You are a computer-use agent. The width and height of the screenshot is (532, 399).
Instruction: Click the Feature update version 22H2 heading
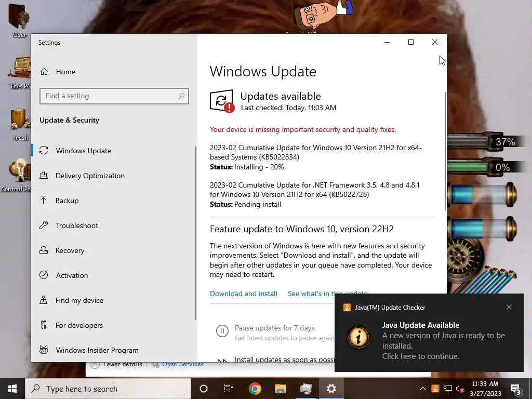coord(302,229)
